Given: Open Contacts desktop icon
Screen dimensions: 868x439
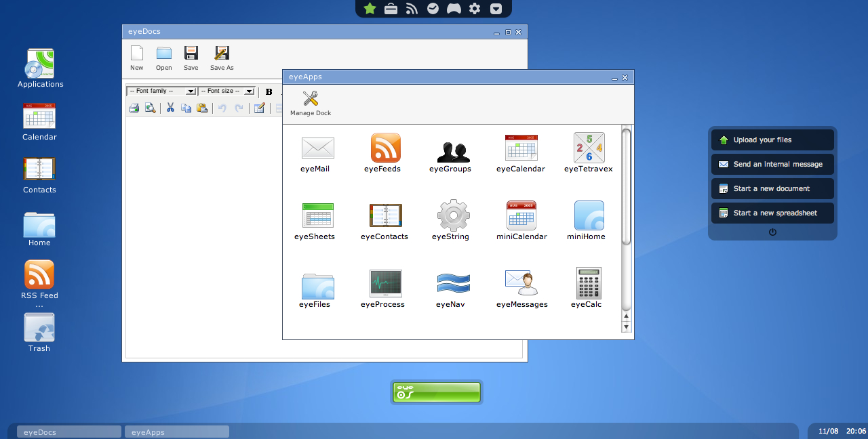Looking at the screenshot, I should pyautogui.click(x=39, y=174).
